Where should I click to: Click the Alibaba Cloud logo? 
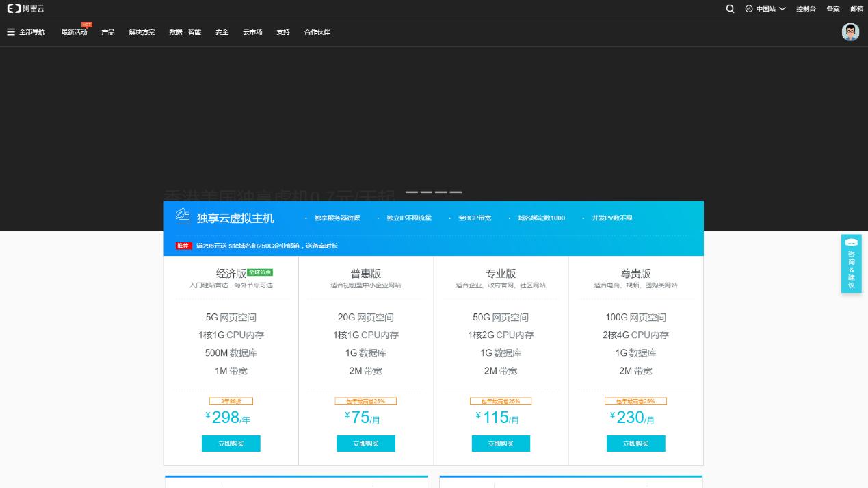tap(25, 9)
